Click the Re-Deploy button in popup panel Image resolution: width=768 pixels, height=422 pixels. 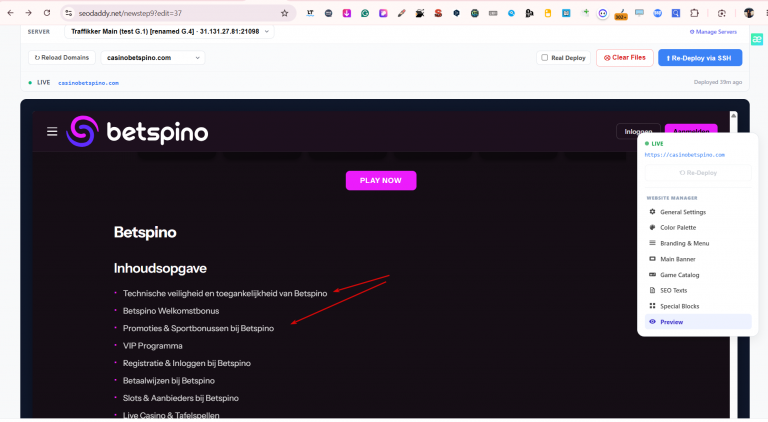(698, 173)
